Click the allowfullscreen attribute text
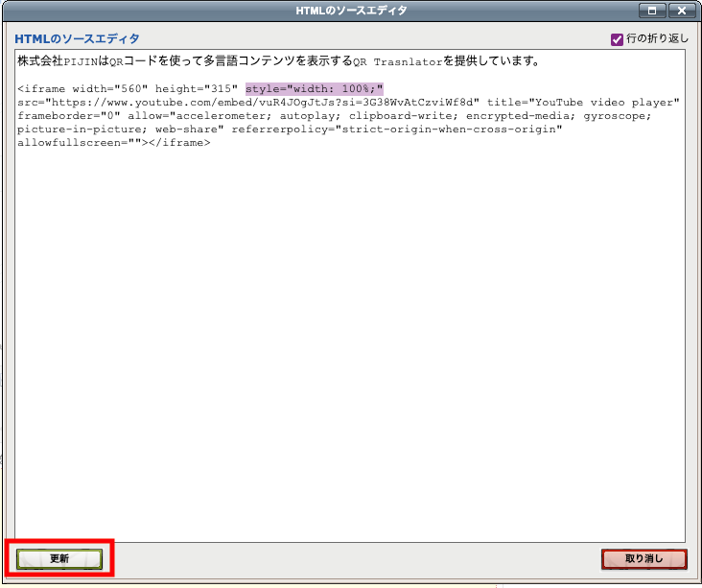The image size is (702, 588). (x=80, y=142)
